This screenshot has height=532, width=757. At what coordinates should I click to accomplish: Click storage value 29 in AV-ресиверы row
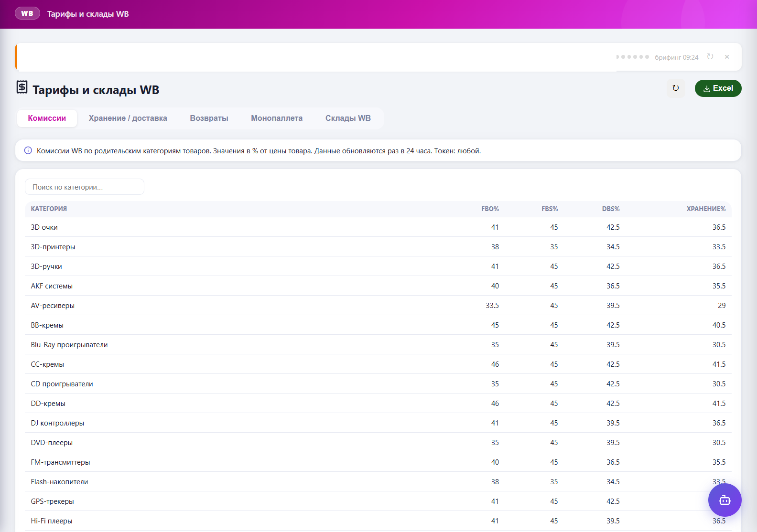pyautogui.click(x=722, y=306)
